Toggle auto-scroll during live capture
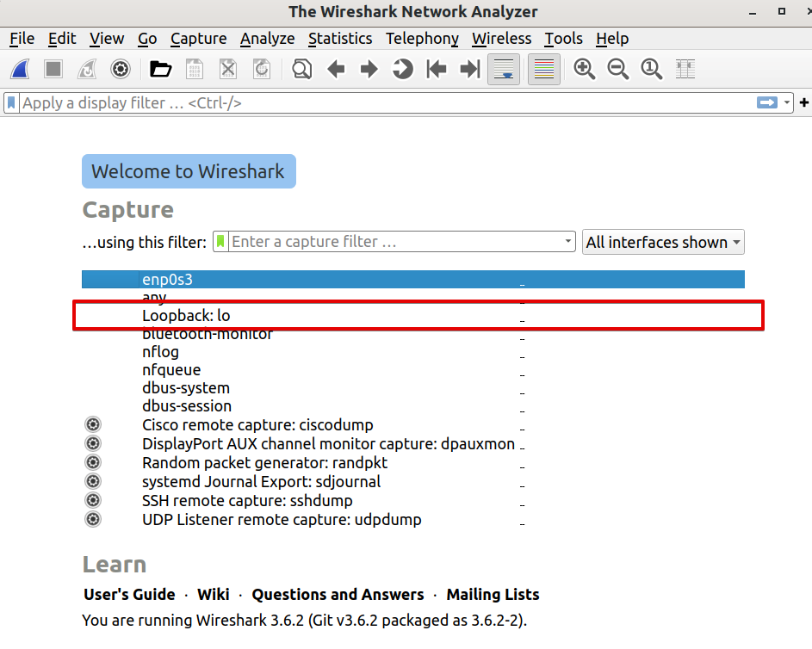Image resolution: width=812 pixels, height=649 pixels. click(504, 69)
